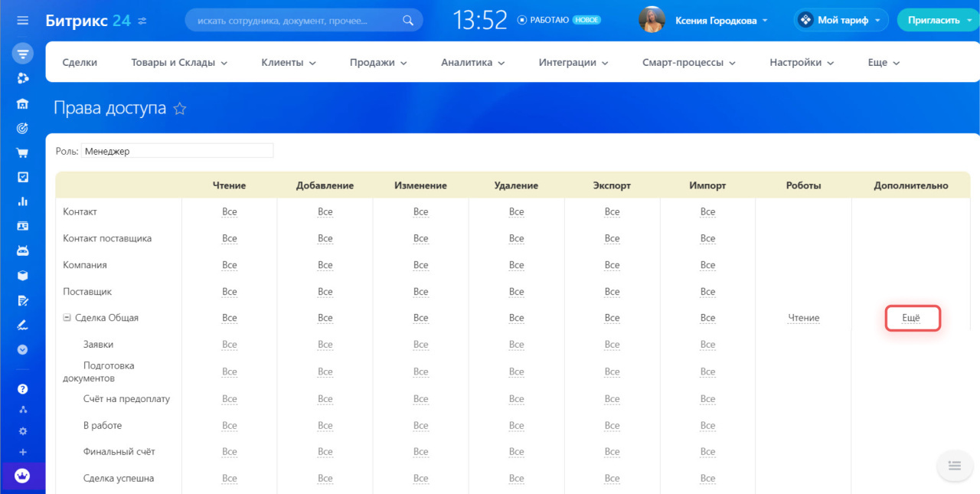Image resolution: width=980 pixels, height=494 pixels.
Task: Open the help question mark icon
Action: (22, 389)
